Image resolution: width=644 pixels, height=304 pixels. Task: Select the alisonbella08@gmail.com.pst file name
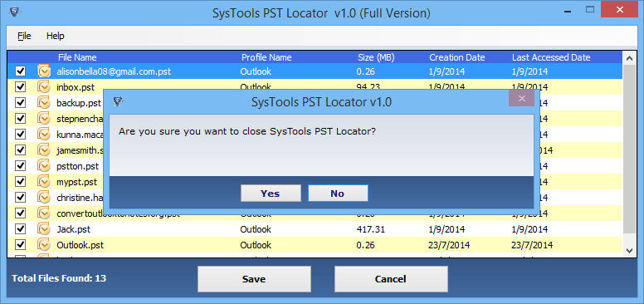114,72
